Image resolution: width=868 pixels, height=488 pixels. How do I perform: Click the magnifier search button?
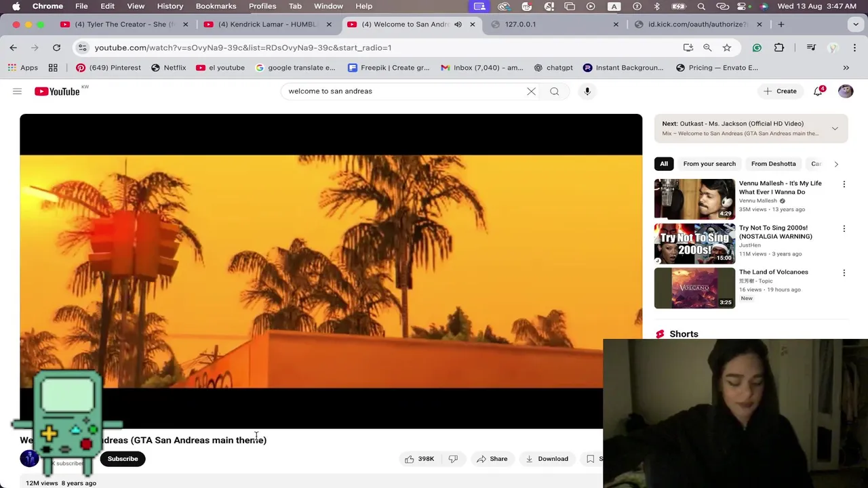click(554, 91)
